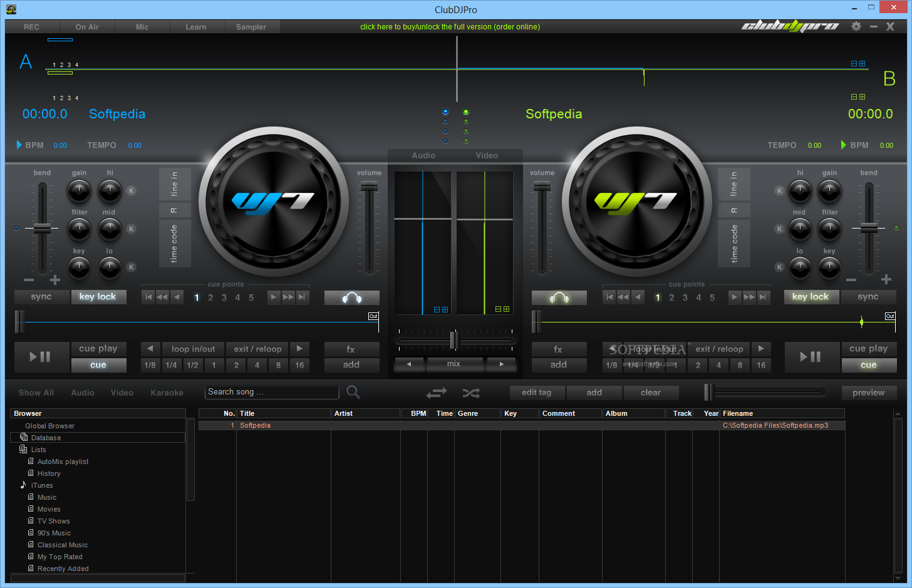912x588 pixels.
Task: Click the edit tag button
Action: pos(537,393)
